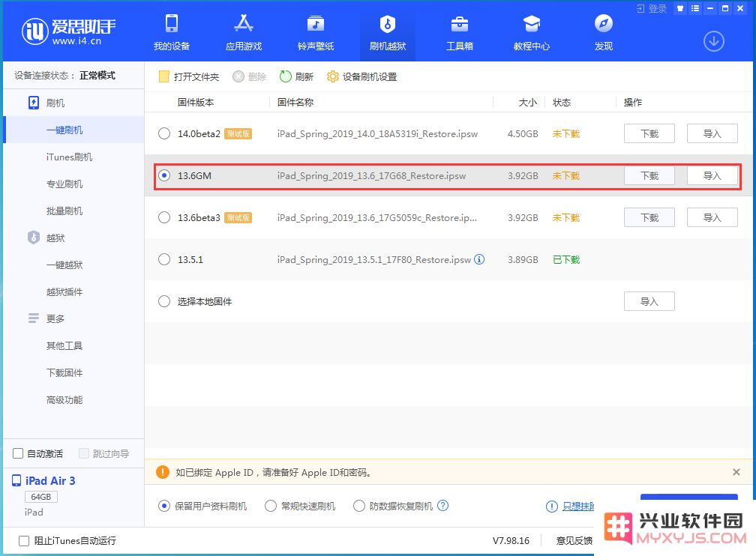Click the 更多 section lines icon
This screenshot has height=556, width=756.
tap(34, 318)
